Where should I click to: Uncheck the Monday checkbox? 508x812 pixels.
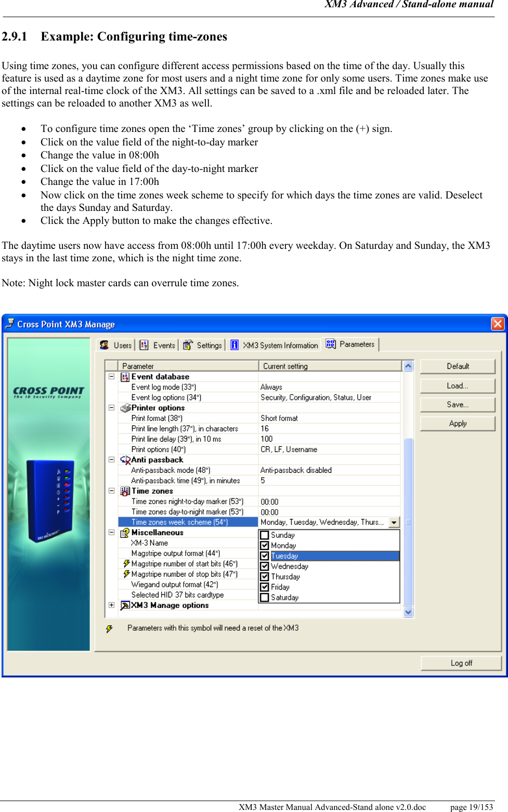(265, 545)
